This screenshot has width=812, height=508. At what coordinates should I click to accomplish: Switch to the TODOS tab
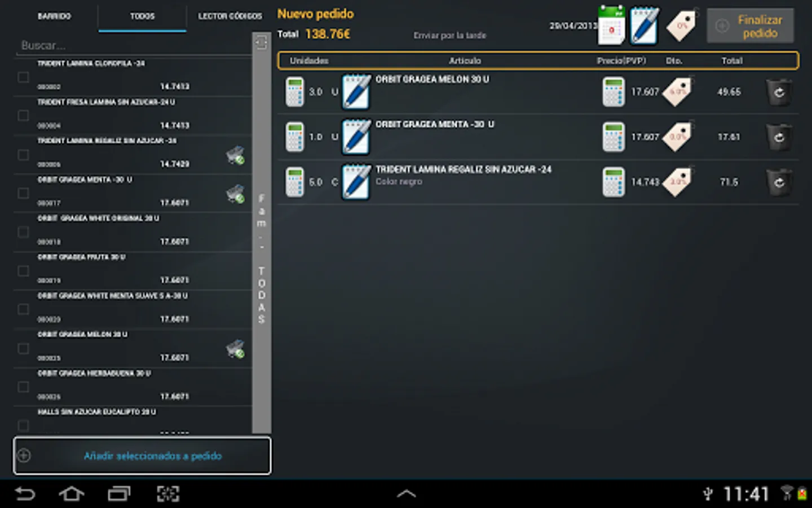(x=142, y=16)
